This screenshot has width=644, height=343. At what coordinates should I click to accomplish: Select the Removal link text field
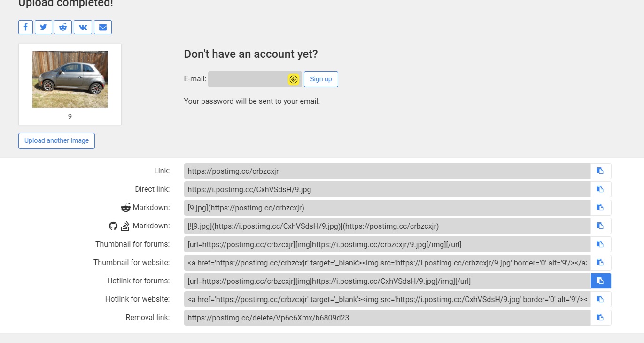pyautogui.click(x=387, y=318)
